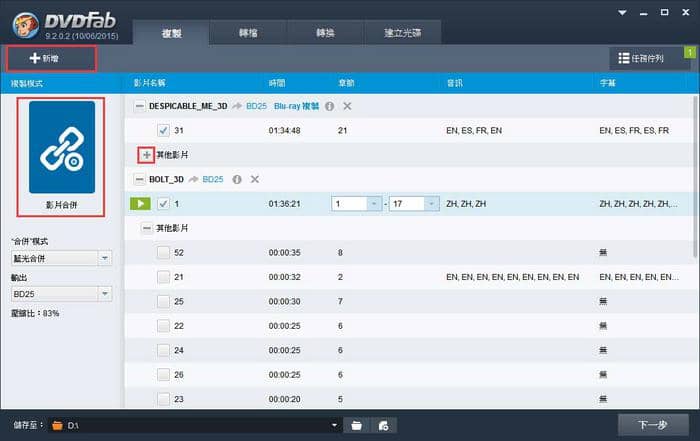Click the green task count badge
700x441 pixels.
click(690, 52)
